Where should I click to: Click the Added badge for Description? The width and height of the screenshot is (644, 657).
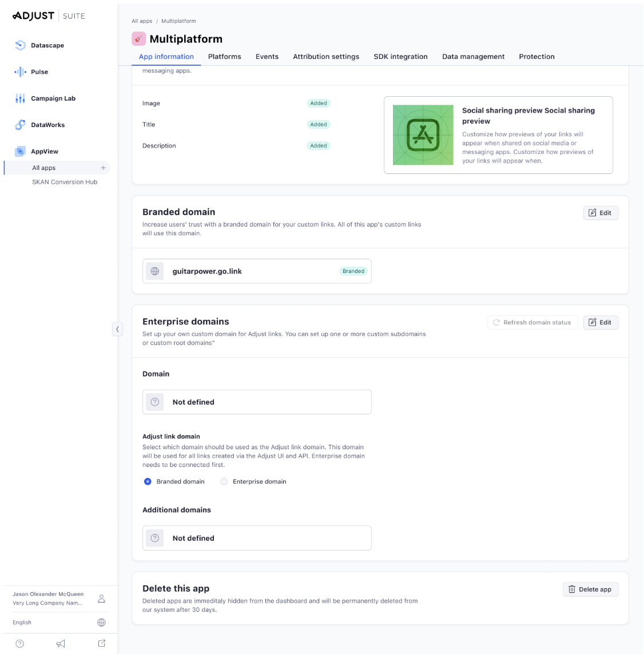point(319,146)
